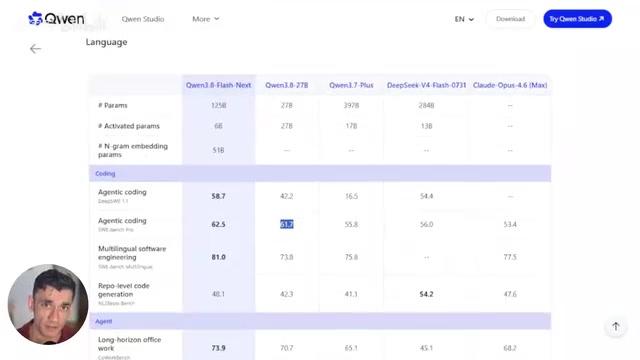This screenshot has height=360, width=640.
Task: Click the 53.4 Claude score
Action: tap(510, 224)
